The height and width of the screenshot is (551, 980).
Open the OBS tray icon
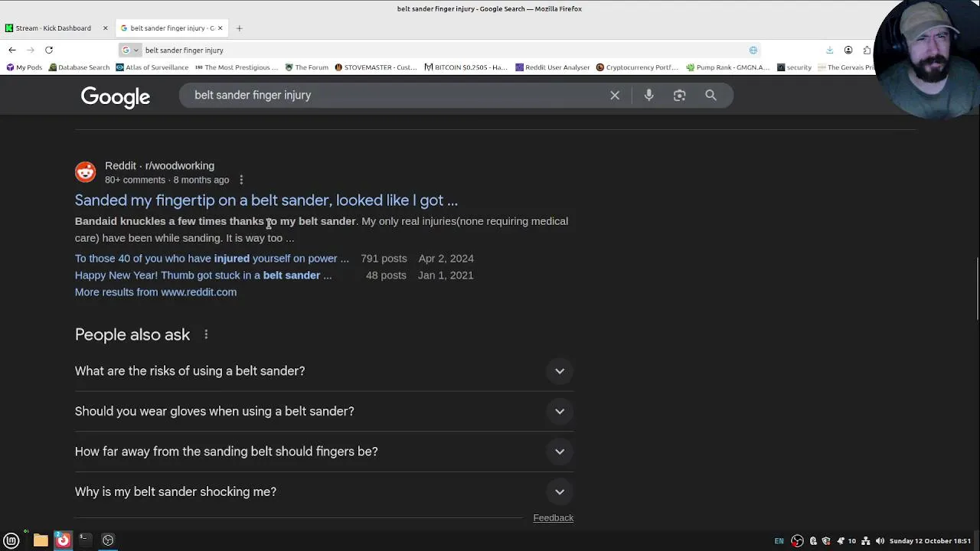(x=797, y=541)
